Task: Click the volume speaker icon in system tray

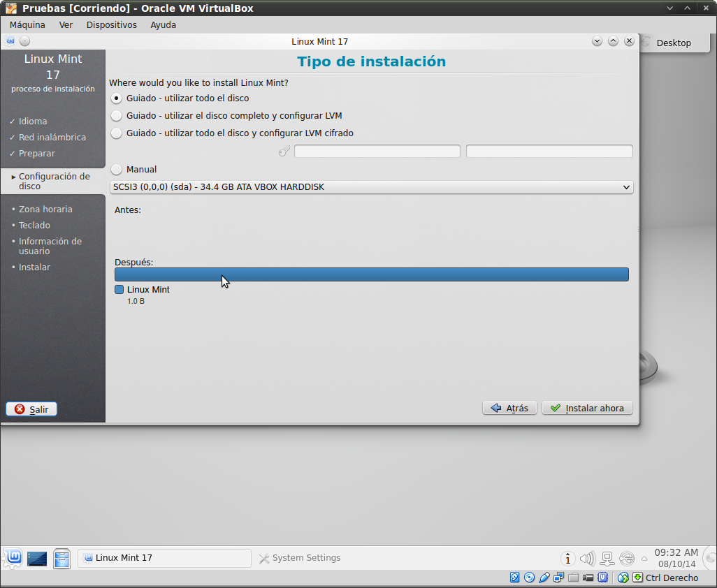Action: click(x=587, y=558)
